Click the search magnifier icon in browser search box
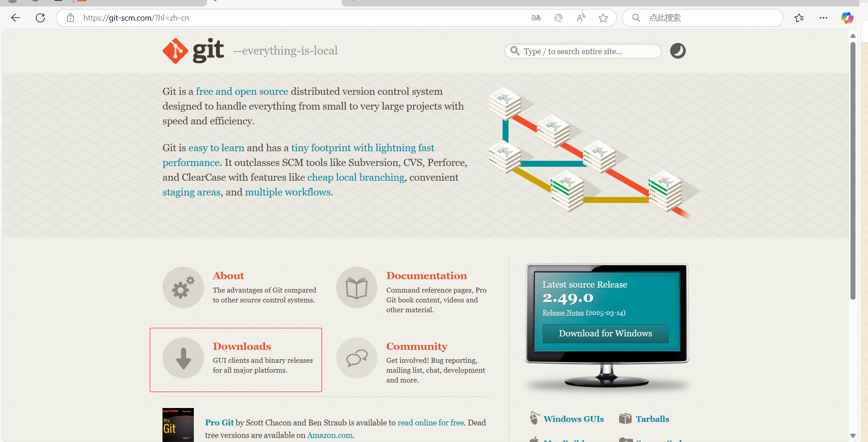 pos(636,18)
